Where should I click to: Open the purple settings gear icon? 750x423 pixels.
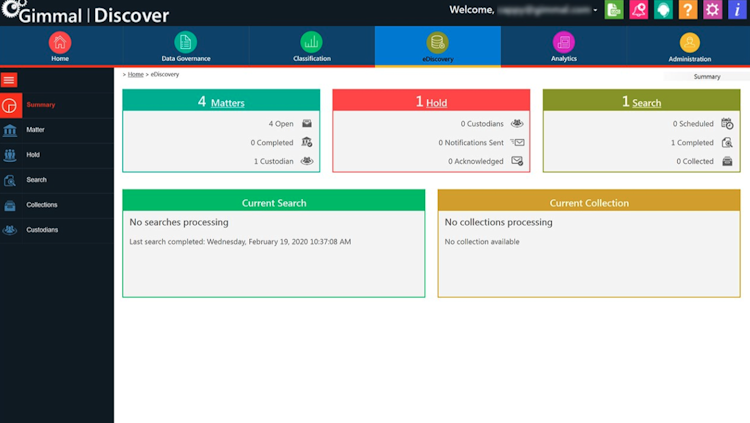(712, 10)
